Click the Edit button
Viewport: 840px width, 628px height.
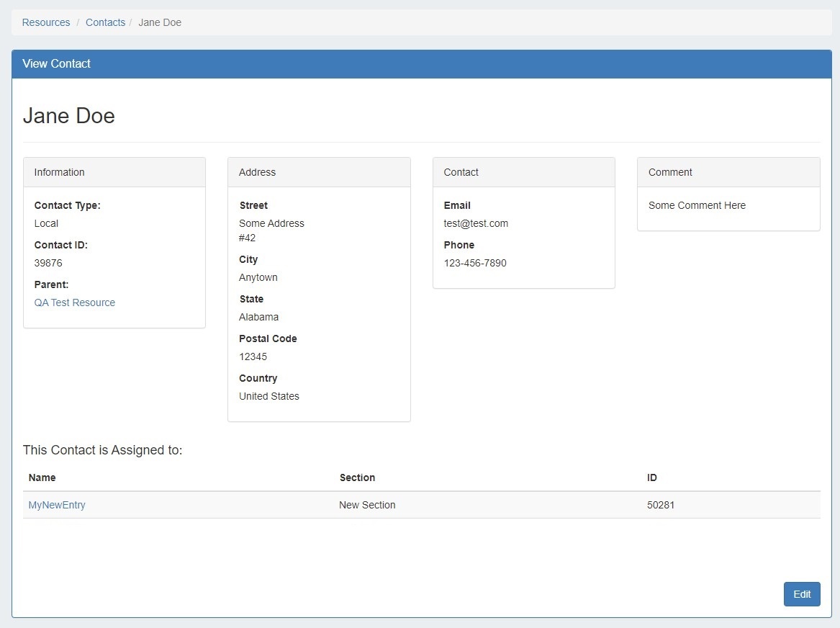tap(801, 594)
